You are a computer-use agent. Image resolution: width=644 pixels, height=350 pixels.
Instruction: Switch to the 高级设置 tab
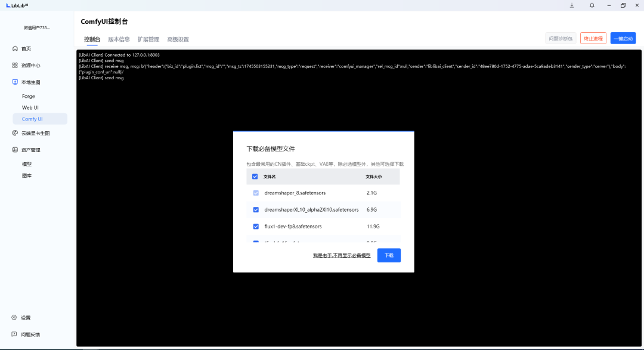pyautogui.click(x=178, y=39)
